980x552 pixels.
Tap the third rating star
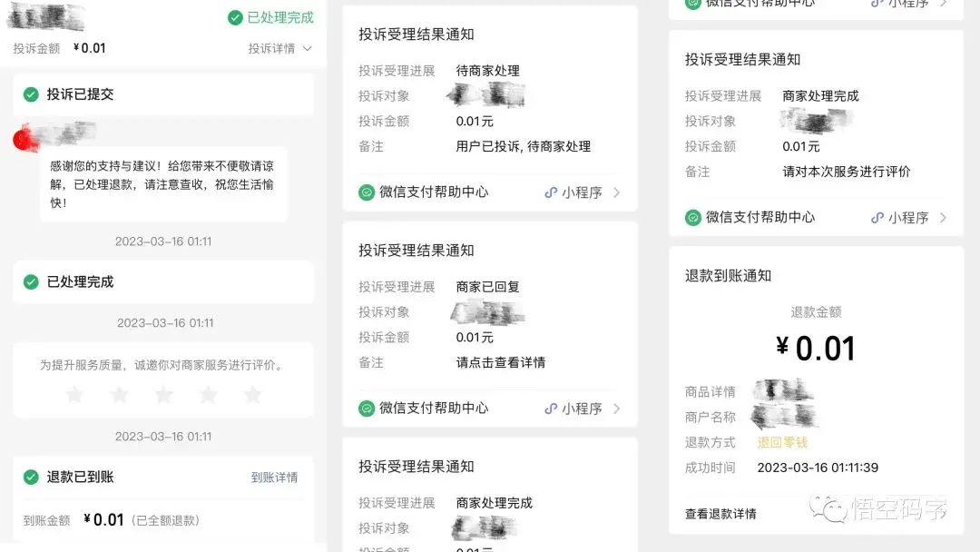pyautogui.click(x=163, y=394)
